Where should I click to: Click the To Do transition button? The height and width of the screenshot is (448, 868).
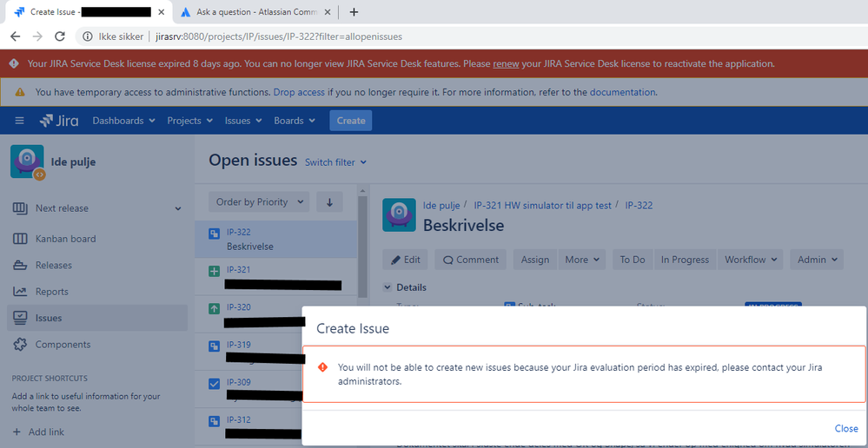click(x=633, y=260)
